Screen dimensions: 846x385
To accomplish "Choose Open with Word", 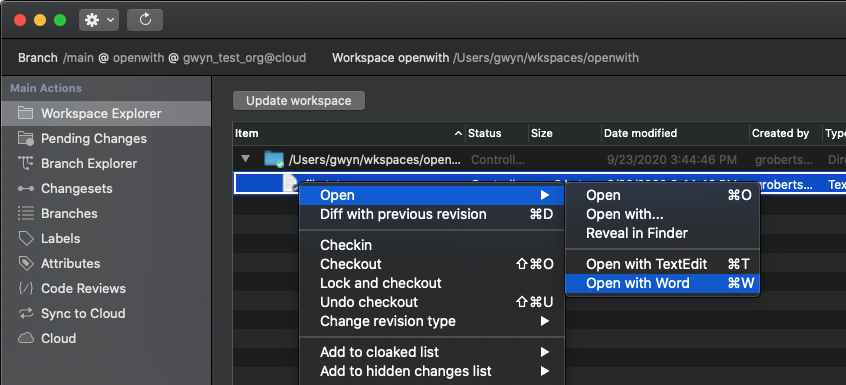I will pos(663,283).
